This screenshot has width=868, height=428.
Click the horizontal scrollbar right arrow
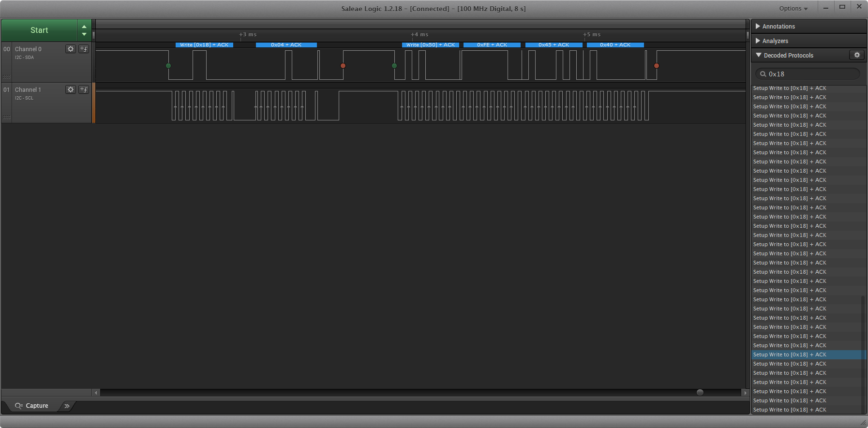tap(745, 393)
